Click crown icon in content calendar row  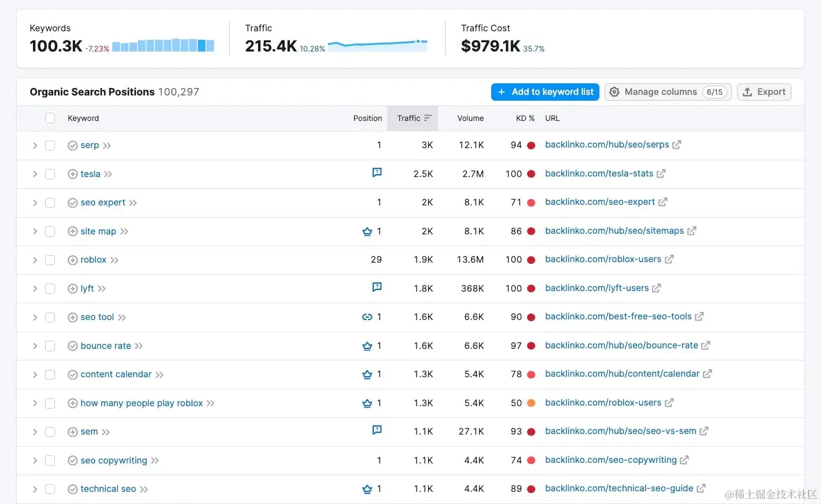[367, 374]
